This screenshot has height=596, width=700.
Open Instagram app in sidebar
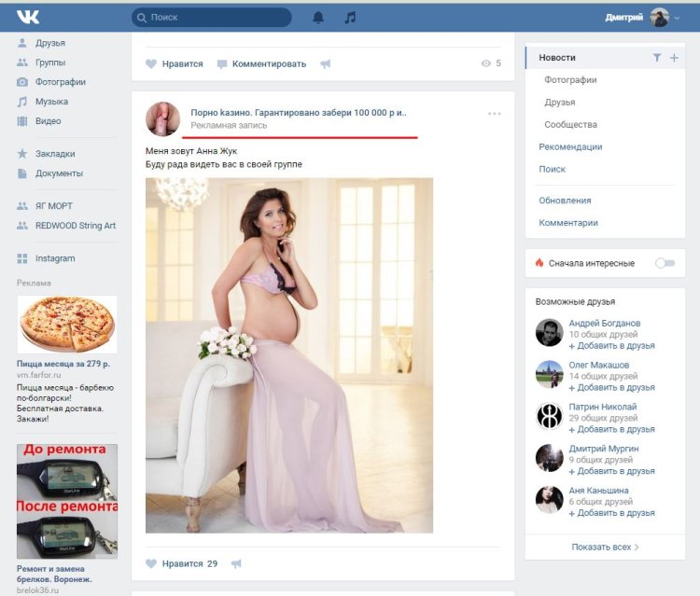click(55, 258)
